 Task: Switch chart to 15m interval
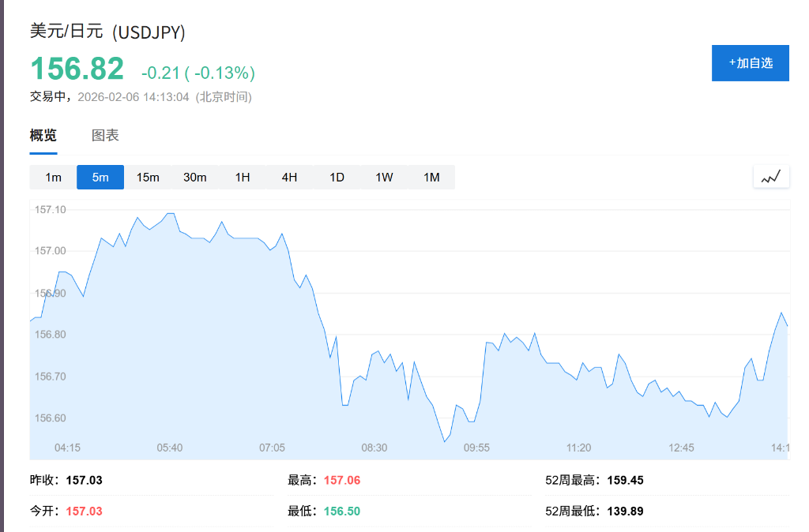pyautogui.click(x=148, y=178)
